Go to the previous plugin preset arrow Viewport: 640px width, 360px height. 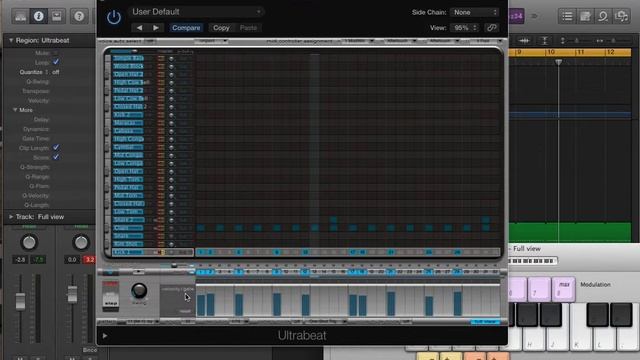tap(140, 28)
